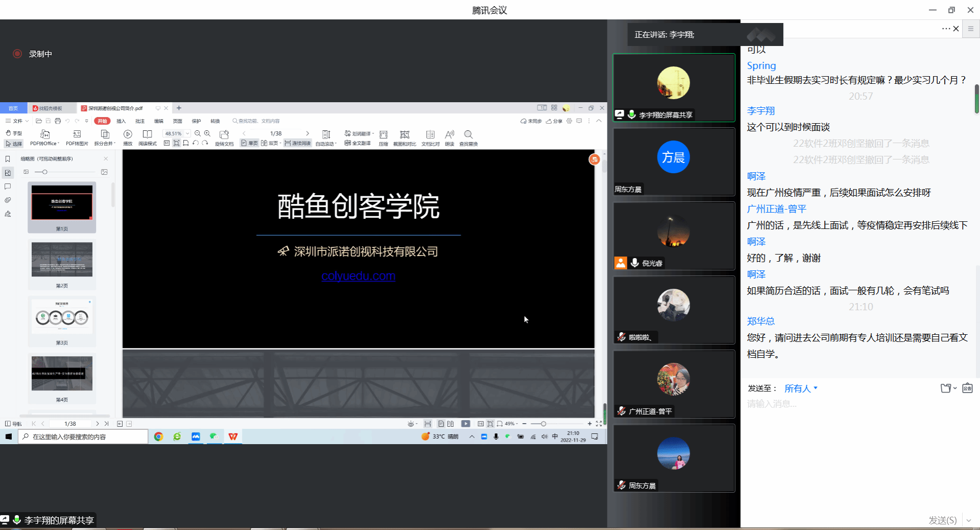Toggle 连续阅读 continuous reading mode
This screenshot has height=530, width=980.
[297, 143]
